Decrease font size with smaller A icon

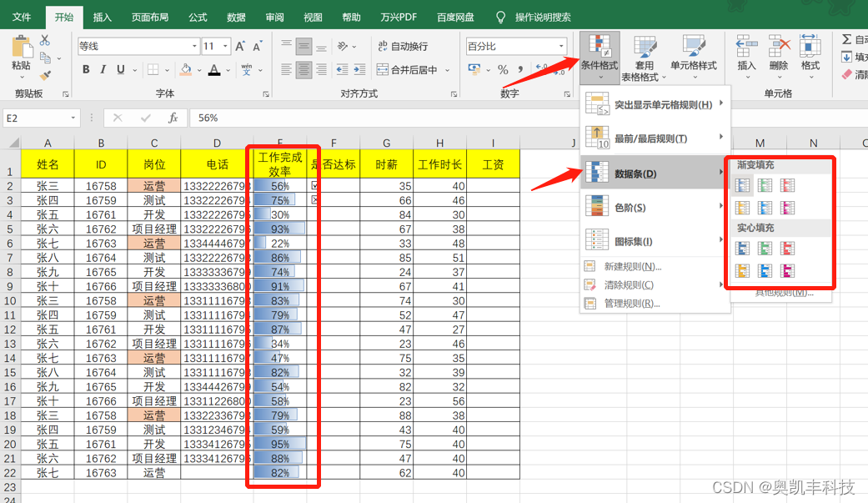tap(258, 46)
